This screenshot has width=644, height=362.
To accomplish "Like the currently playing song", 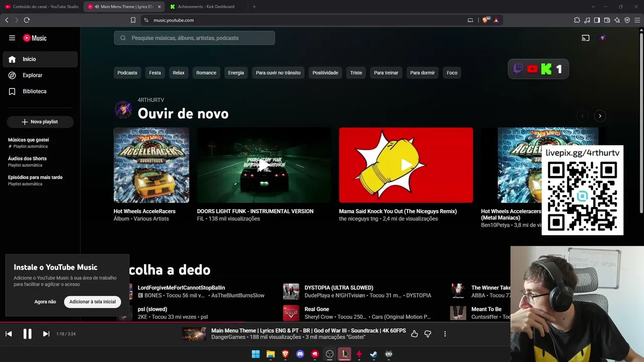I will pyautogui.click(x=415, y=334).
